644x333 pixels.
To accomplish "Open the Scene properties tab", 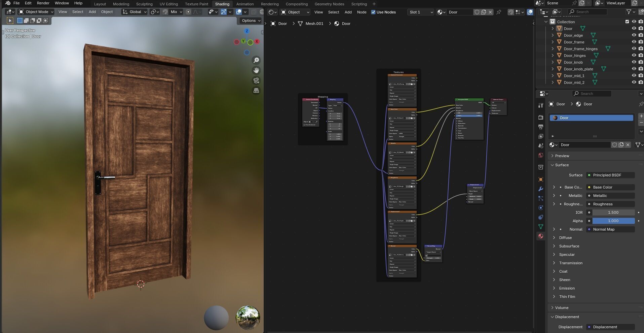I will [541, 146].
